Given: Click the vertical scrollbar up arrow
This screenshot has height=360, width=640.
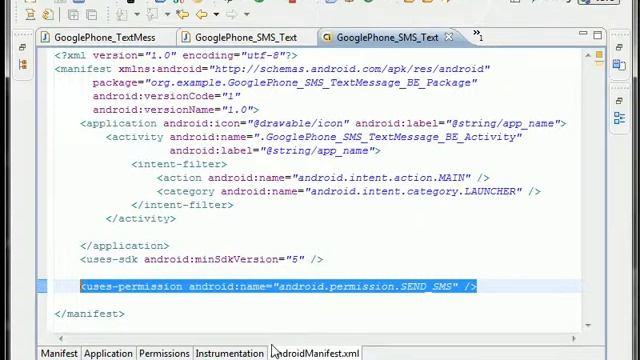Looking at the screenshot, I should [x=588, y=55].
